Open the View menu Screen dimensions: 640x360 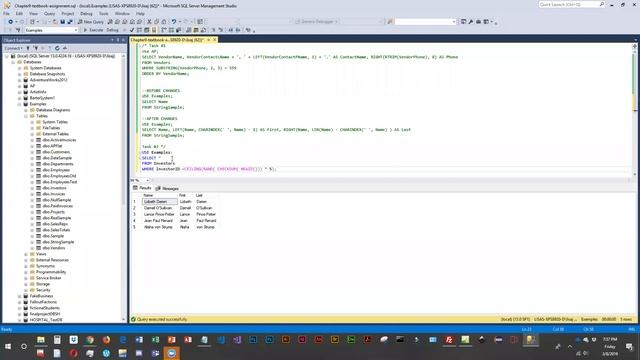click(33, 13)
